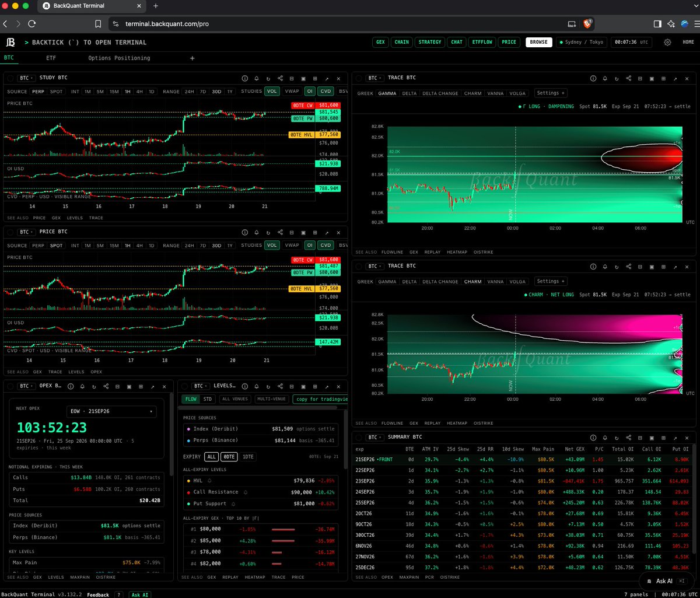Open BTC symbol dropdown in Charm TRACE panel
The height and width of the screenshot is (598, 700).
coord(373,267)
